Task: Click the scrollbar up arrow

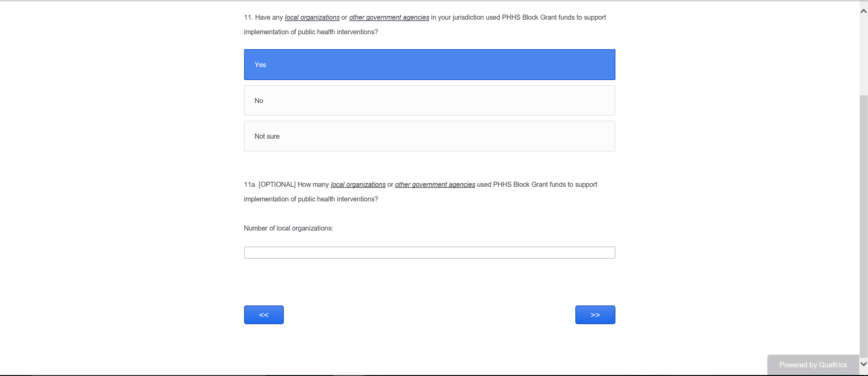Action: coord(863,11)
